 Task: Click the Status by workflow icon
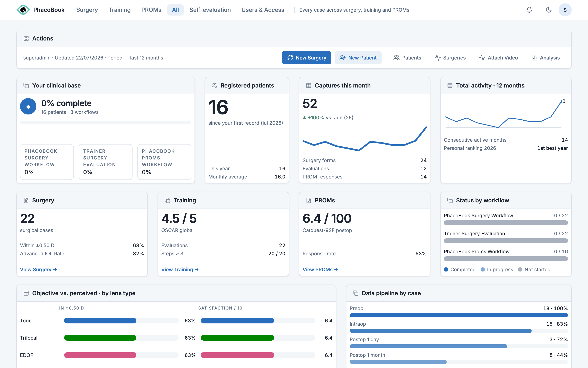(450, 200)
